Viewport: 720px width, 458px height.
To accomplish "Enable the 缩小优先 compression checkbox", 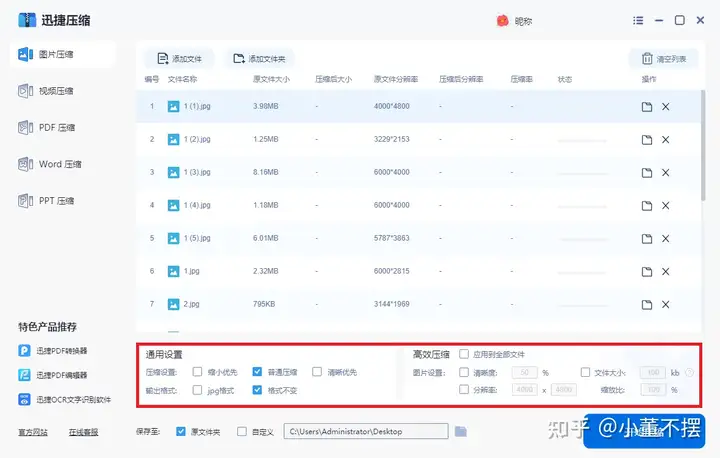I will point(198,372).
